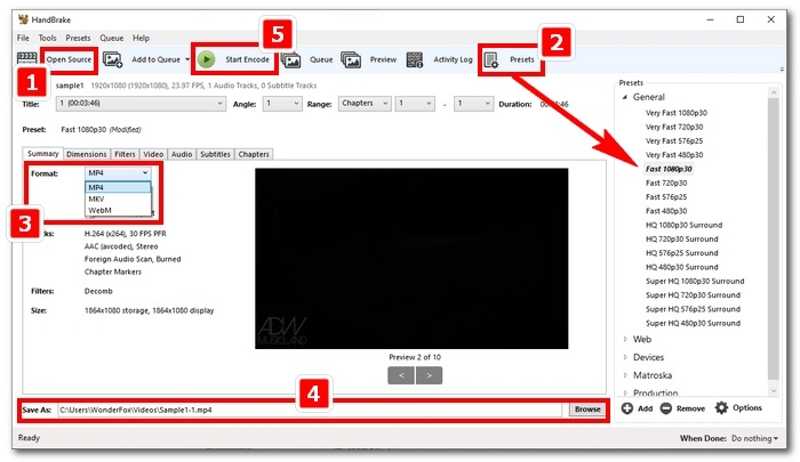The width and height of the screenshot is (800, 462).
Task: Collapse the General presets group
Action: click(625, 97)
